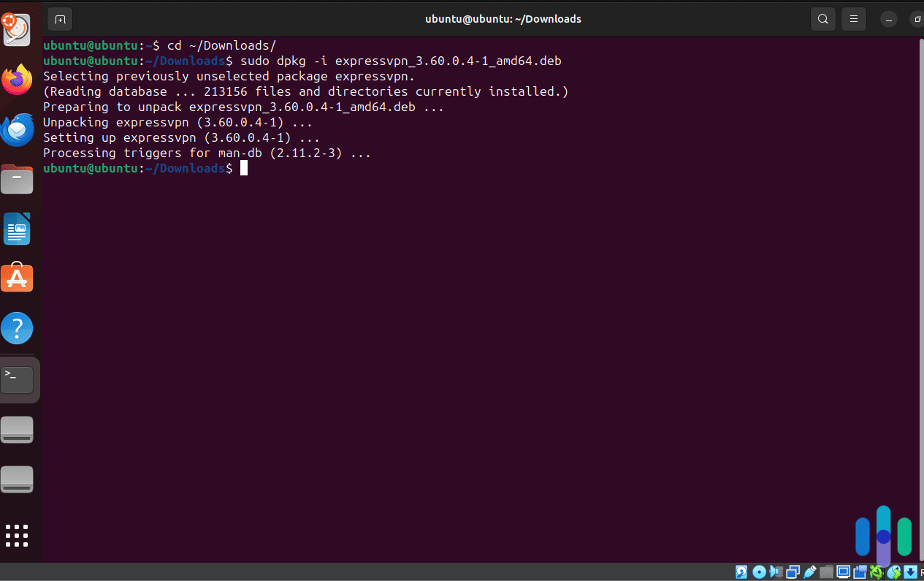Launch Firefox from the dock

point(17,80)
